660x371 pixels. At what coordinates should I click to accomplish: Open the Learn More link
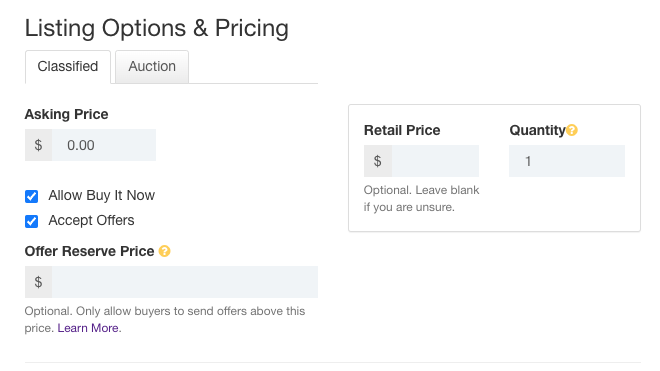point(88,328)
